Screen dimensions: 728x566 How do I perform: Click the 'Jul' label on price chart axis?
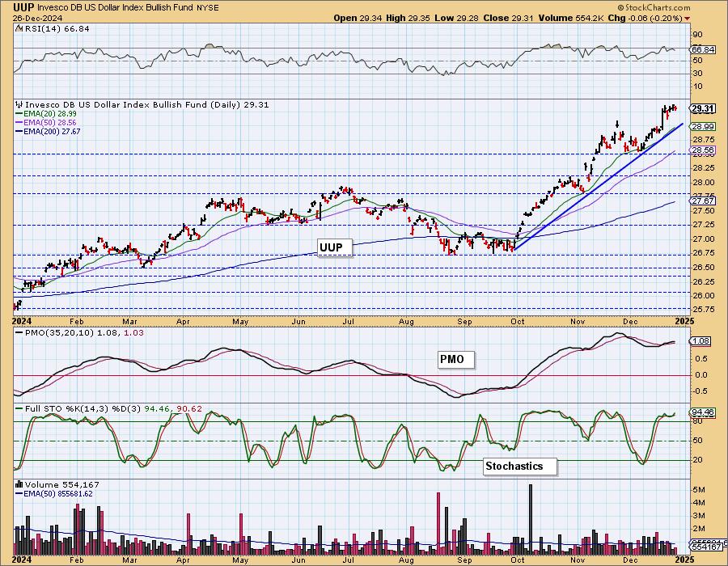(348, 321)
